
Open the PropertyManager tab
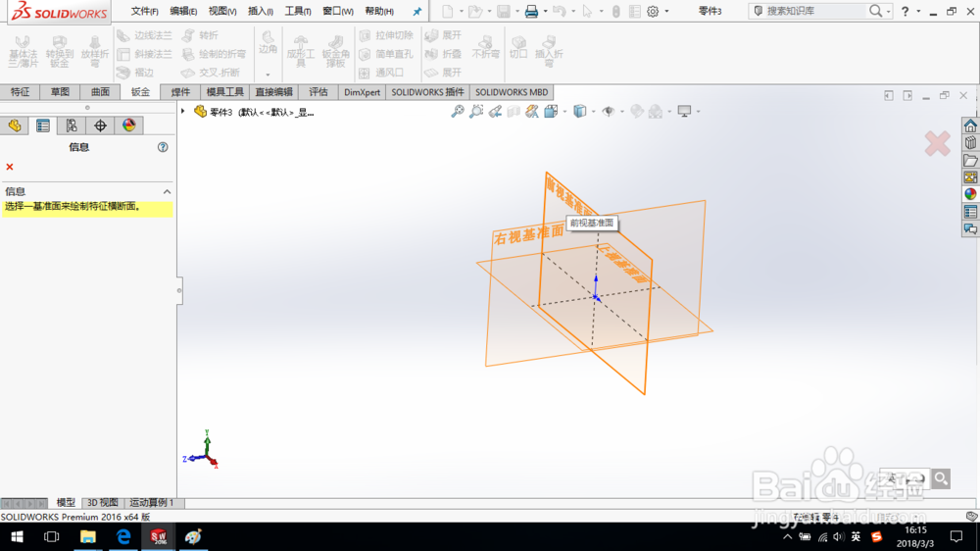[43, 125]
